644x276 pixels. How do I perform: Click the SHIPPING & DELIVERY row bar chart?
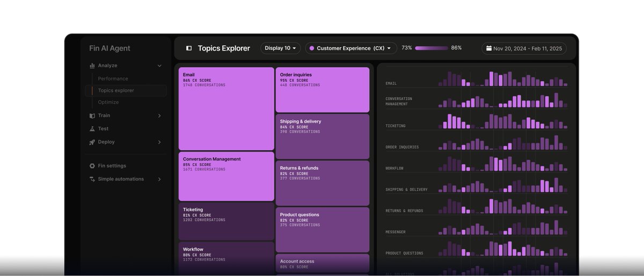point(503,185)
